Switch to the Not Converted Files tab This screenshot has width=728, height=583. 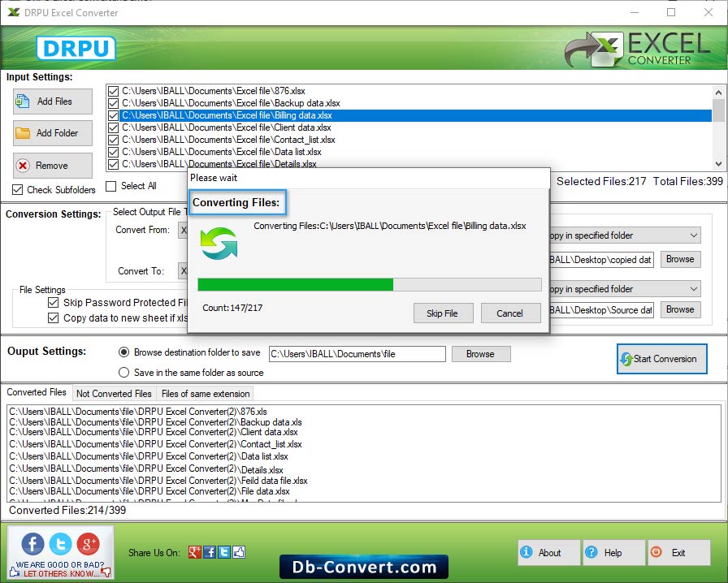(x=115, y=394)
